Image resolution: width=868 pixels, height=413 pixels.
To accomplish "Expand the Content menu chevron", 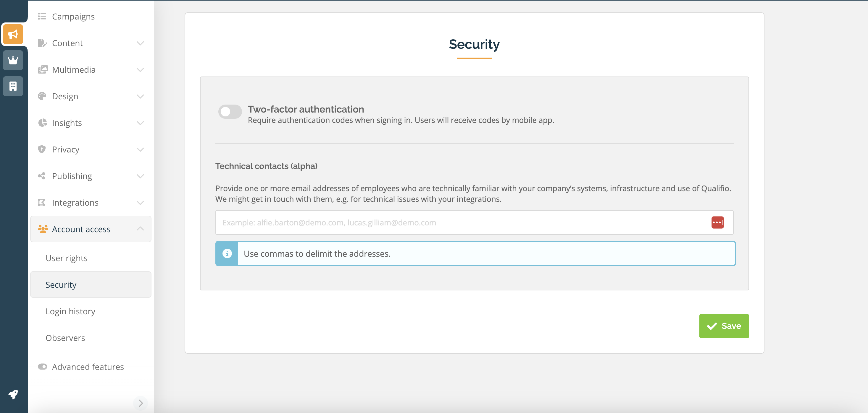I will tap(140, 43).
